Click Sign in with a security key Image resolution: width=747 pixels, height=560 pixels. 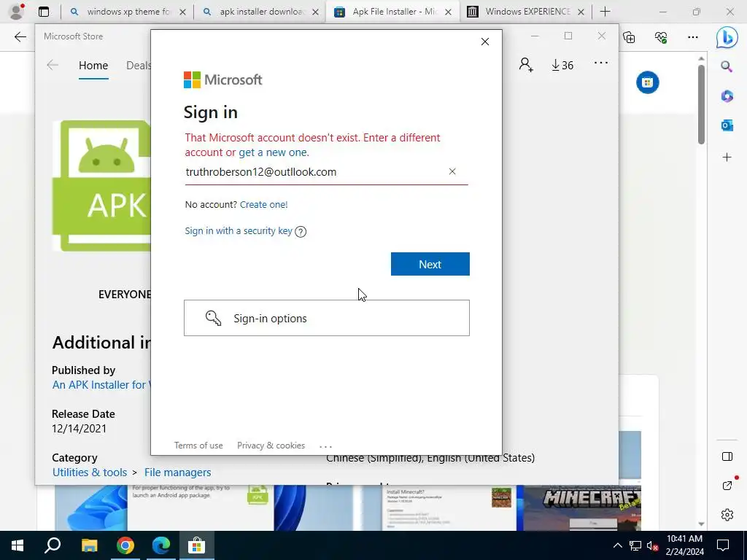tap(239, 231)
